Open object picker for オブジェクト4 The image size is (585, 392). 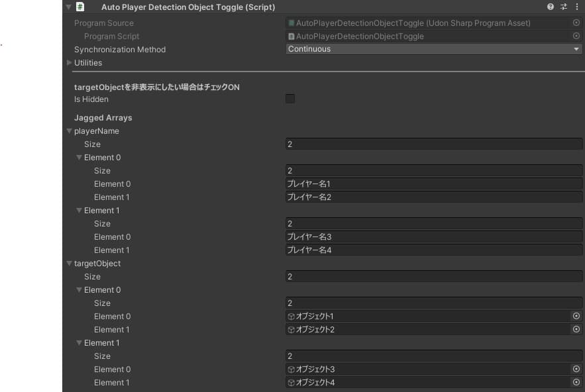576,383
